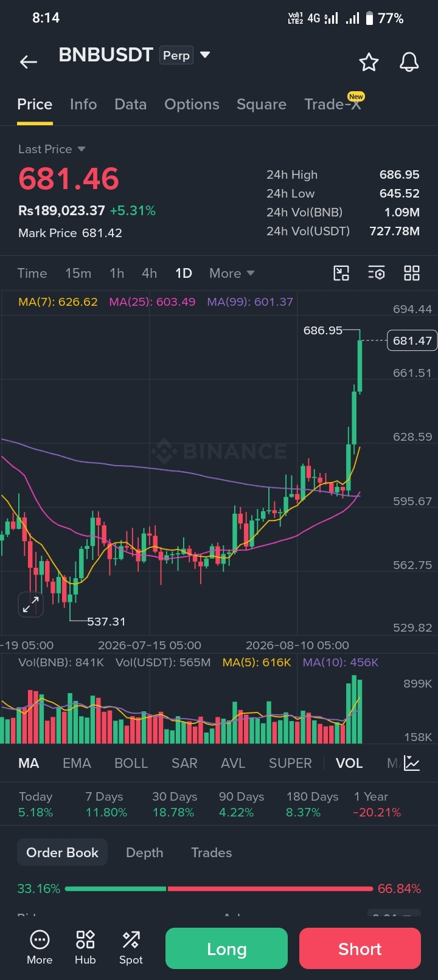Tap current price tag 681.47 on chart
Screen dimensions: 438x980
(412, 340)
